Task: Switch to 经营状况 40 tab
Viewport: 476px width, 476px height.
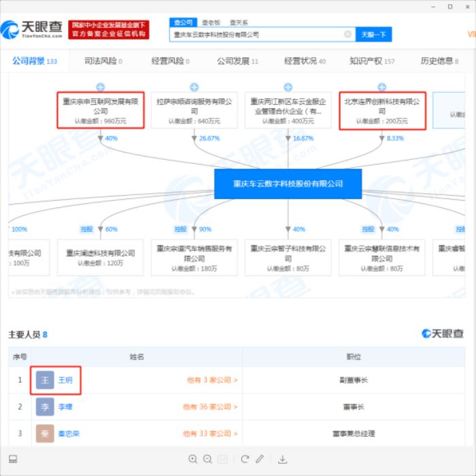Action: pos(305,61)
